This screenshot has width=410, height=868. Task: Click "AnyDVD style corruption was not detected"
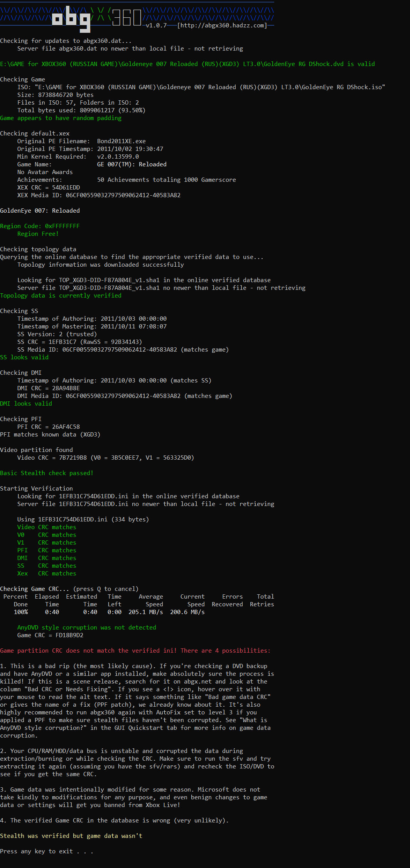[87, 628]
